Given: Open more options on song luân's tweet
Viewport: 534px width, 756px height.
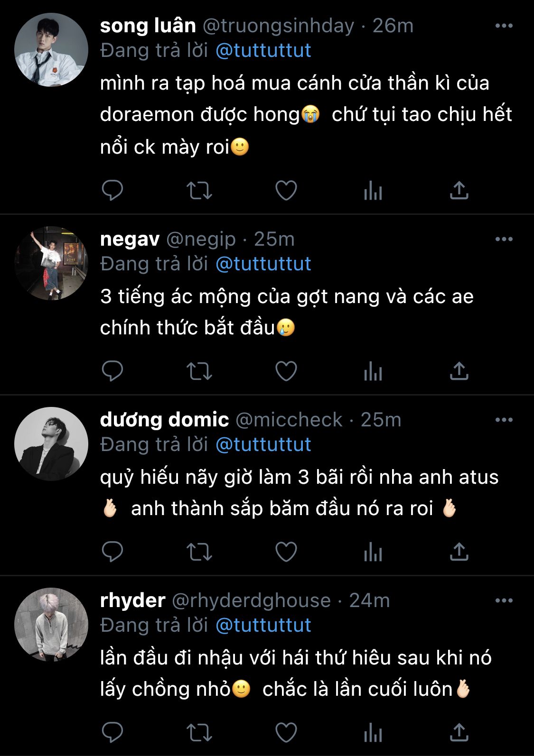Looking at the screenshot, I should 504,26.
